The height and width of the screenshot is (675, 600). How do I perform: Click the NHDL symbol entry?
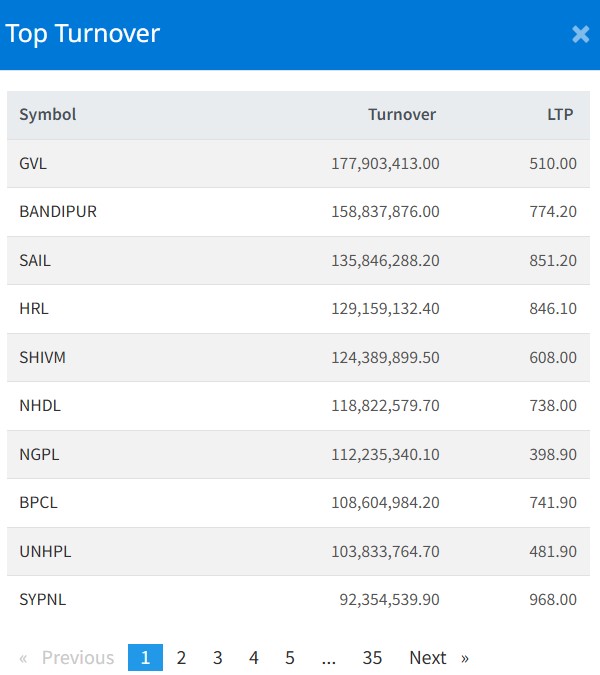(x=40, y=406)
